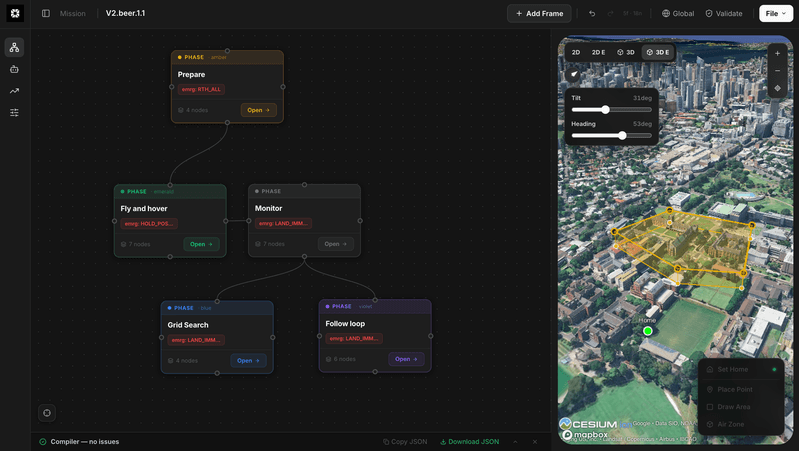Select Set Home in map tools
Screen dimensions: 799x451
point(740,369)
